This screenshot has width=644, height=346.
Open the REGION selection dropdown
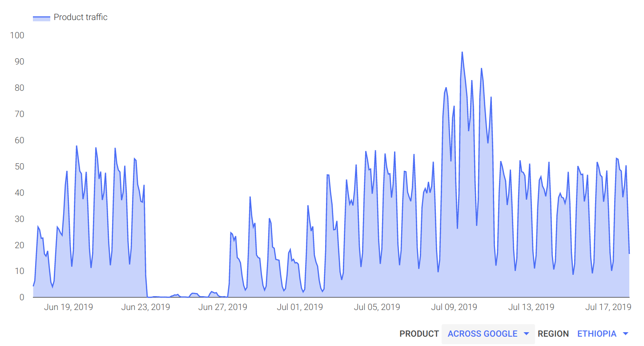click(x=598, y=334)
